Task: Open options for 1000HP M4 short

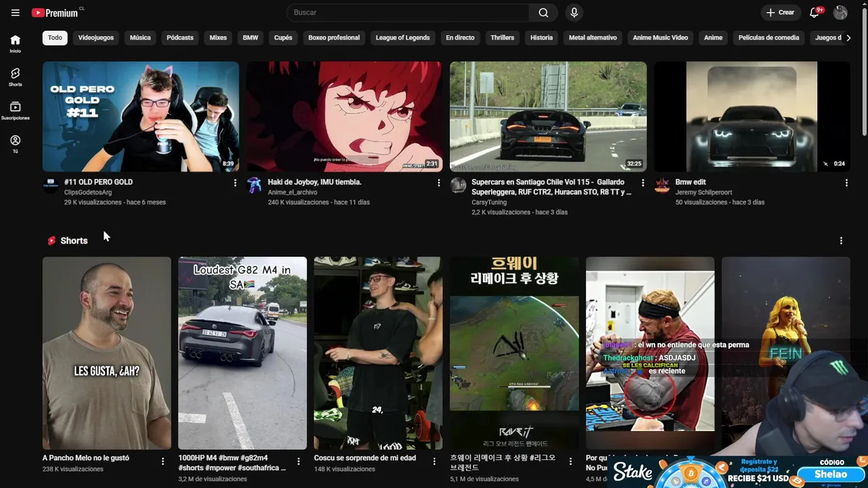Action: 298,462
